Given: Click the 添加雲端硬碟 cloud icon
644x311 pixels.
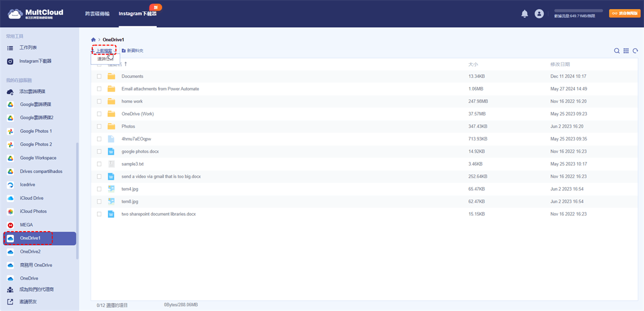Looking at the screenshot, I should pyautogui.click(x=10, y=92).
